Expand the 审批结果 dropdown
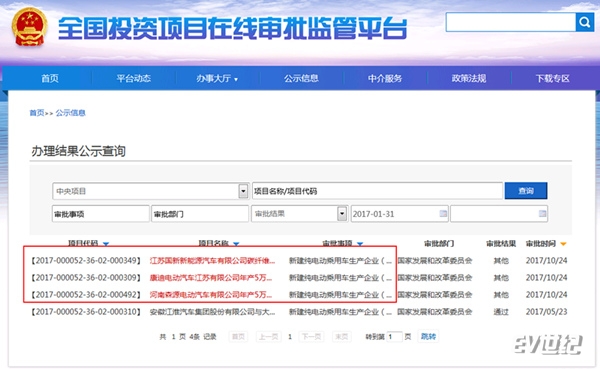The image size is (600, 369). (342, 214)
